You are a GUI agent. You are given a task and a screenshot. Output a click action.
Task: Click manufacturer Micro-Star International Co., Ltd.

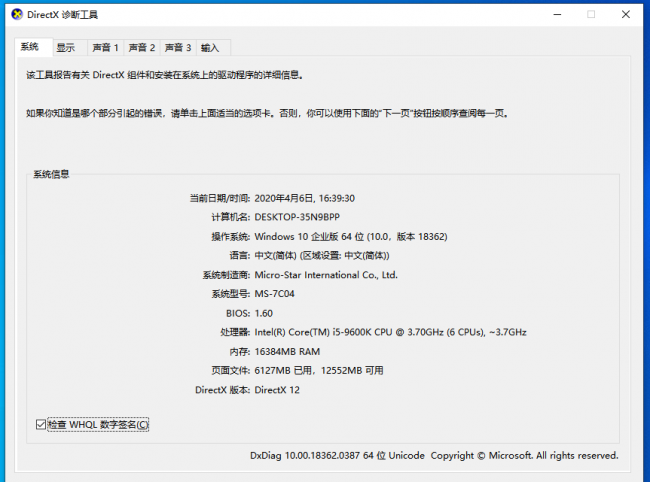click(326, 275)
